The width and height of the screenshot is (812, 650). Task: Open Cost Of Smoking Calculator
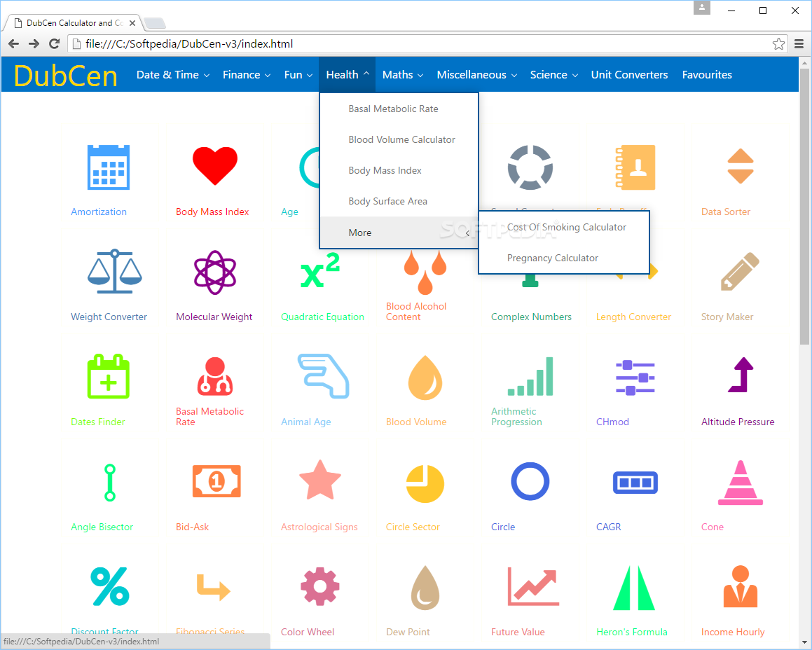pos(563,227)
